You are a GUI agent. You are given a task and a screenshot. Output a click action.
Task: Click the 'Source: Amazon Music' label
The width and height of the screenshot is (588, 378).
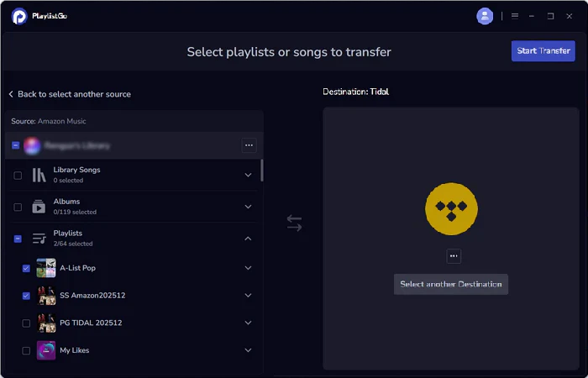(49, 121)
